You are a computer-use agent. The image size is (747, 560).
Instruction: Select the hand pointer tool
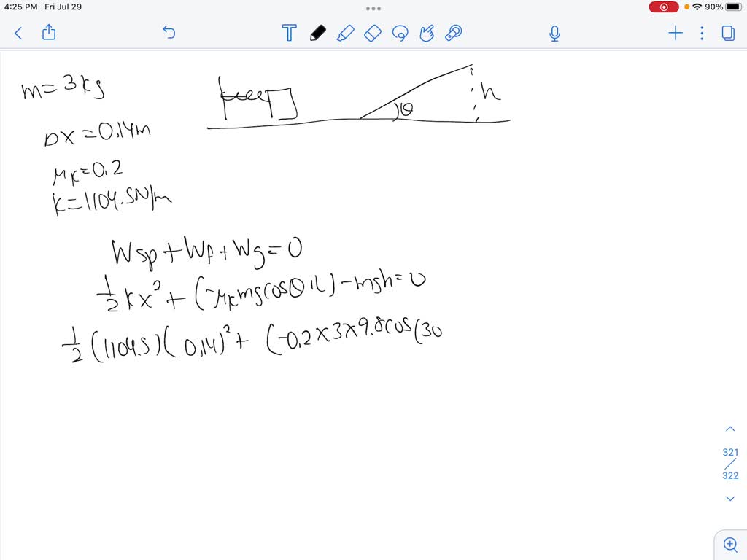click(x=427, y=33)
